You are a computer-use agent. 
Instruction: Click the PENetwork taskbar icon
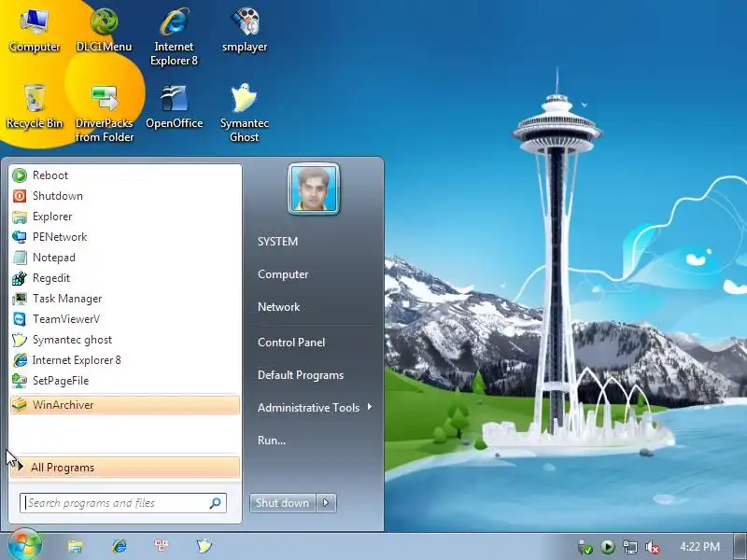coord(161,545)
